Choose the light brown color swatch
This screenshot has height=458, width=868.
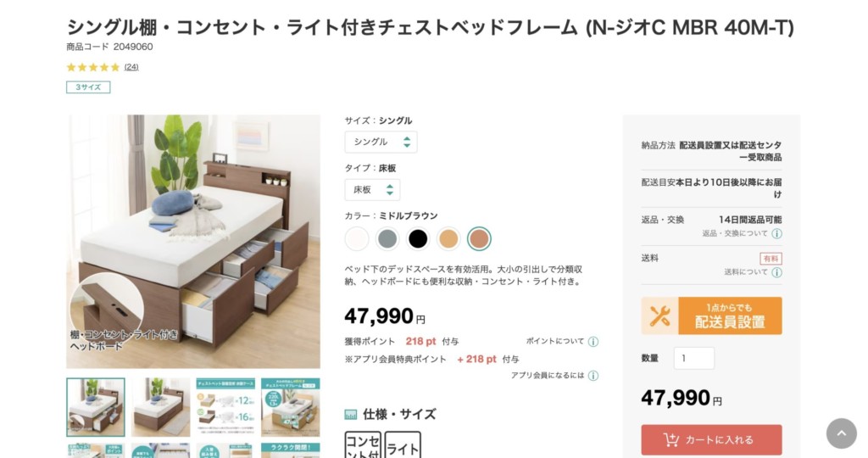pos(448,239)
